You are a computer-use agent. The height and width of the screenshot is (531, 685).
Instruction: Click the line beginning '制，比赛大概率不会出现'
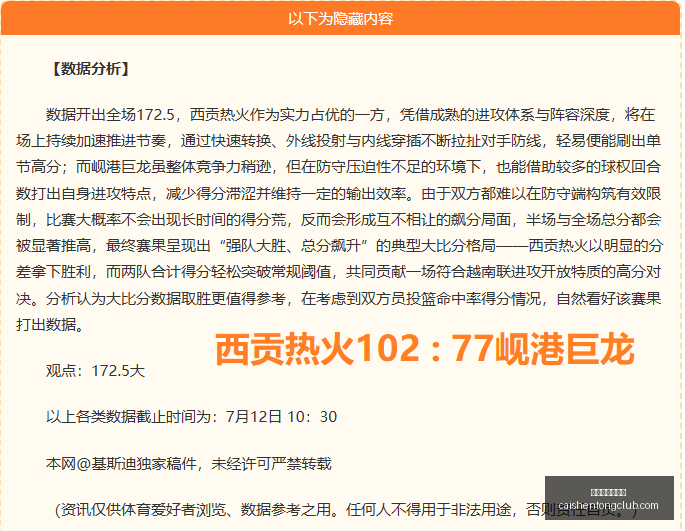click(x=339, y=220)
